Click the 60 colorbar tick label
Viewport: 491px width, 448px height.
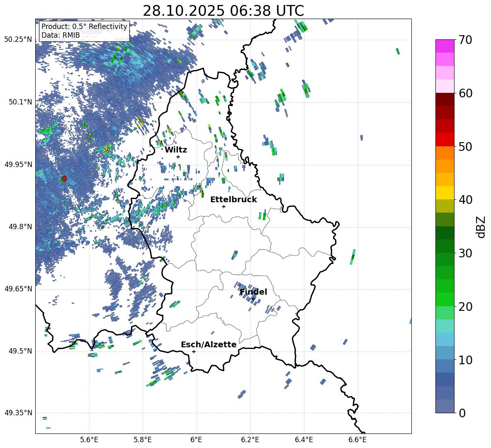click(465, 93)
